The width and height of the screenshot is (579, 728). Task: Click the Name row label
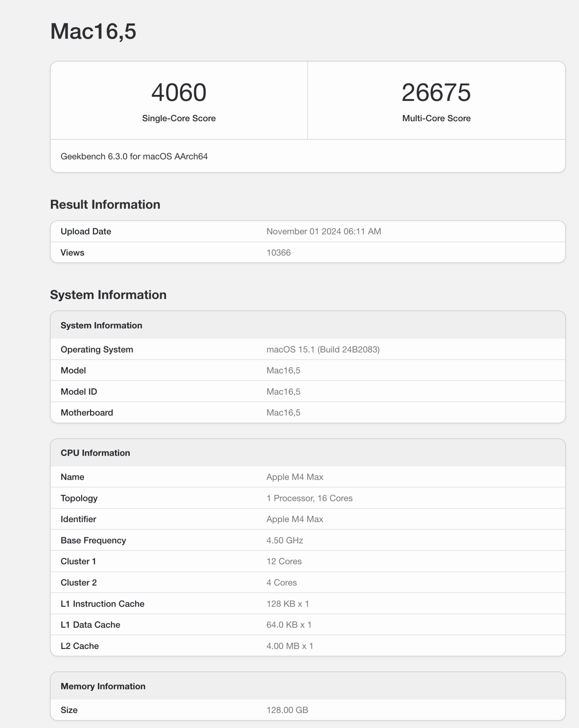coord(72,477)
